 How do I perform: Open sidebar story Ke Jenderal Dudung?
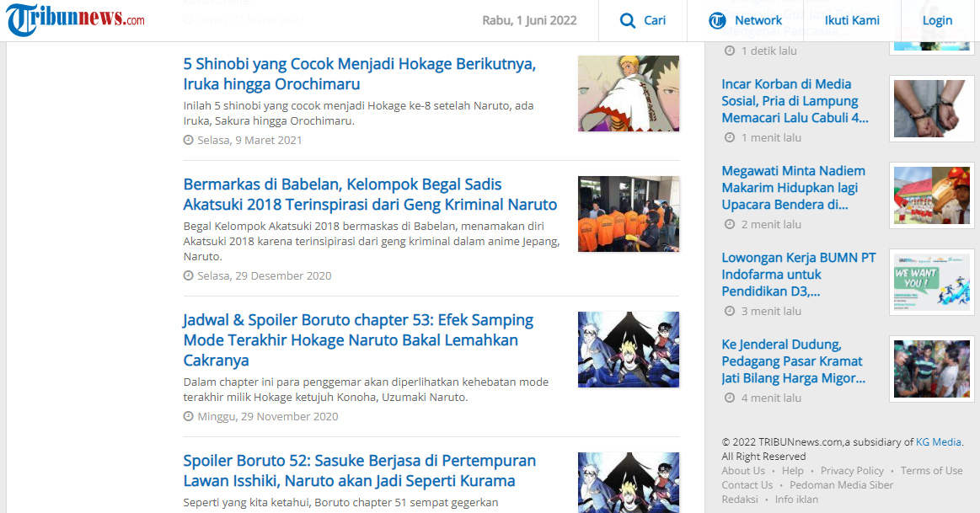pos(793,361)
